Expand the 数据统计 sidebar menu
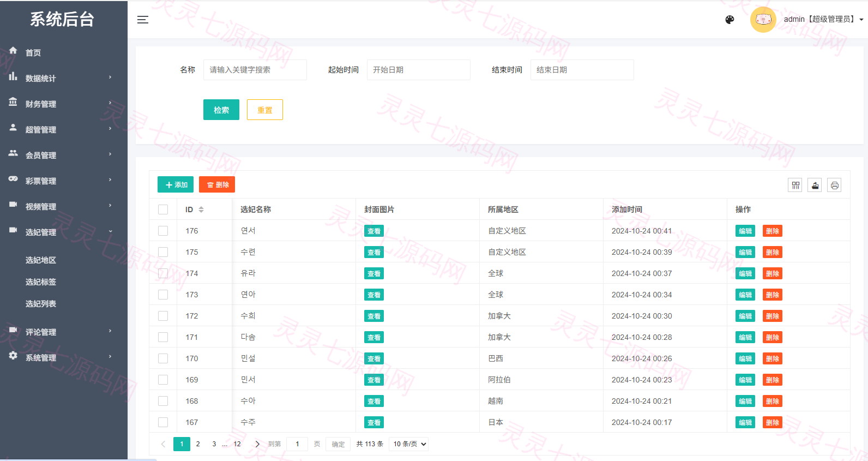The height and width of the screenshot is (461, 868). pos(64,78)
